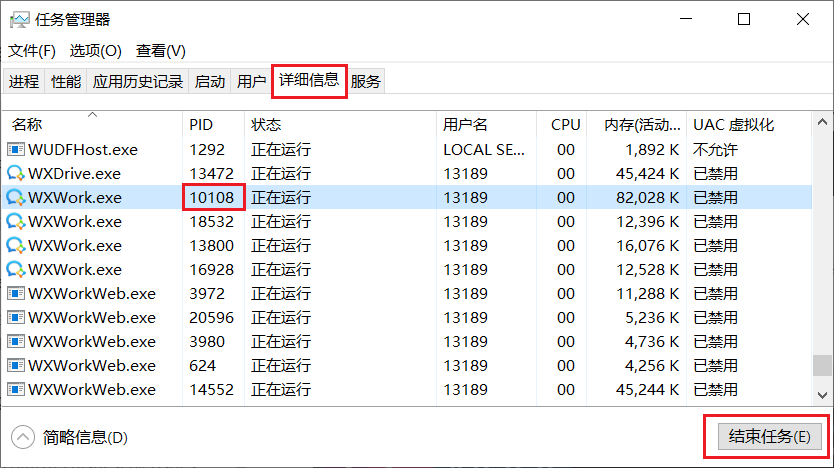Screen dimensions: 834x468
Task: Maximize the Task Manager window
Action: 744,20
